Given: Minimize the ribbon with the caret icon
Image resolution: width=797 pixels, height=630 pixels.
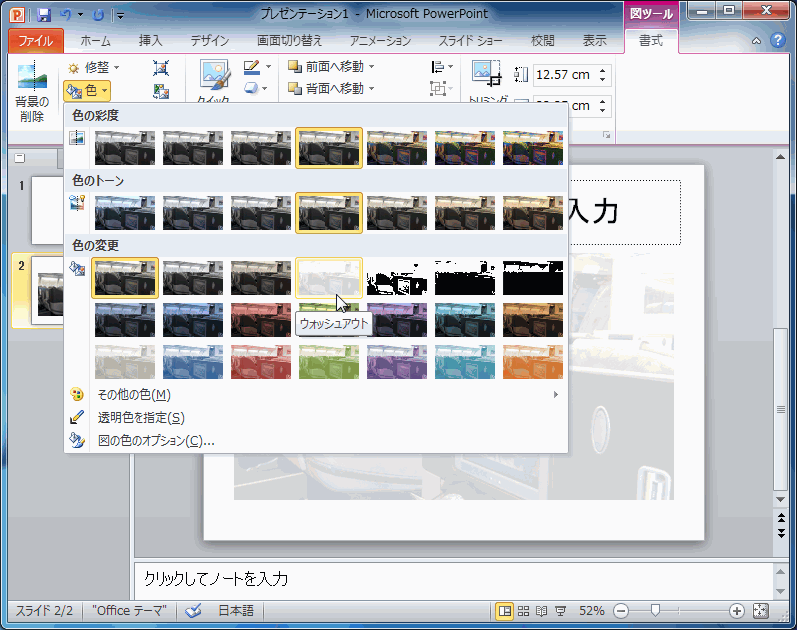Looking at the screenshot, I should (x=756, y=41).
